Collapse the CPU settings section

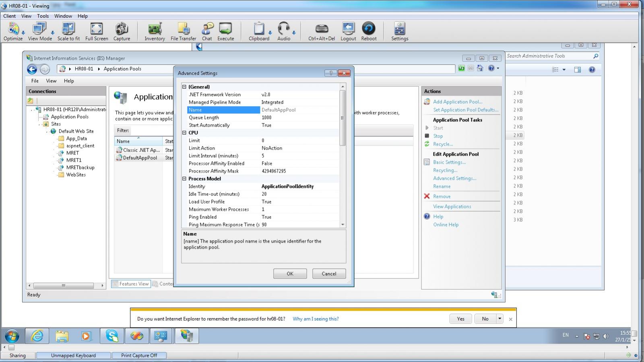[x=184, y=133]
